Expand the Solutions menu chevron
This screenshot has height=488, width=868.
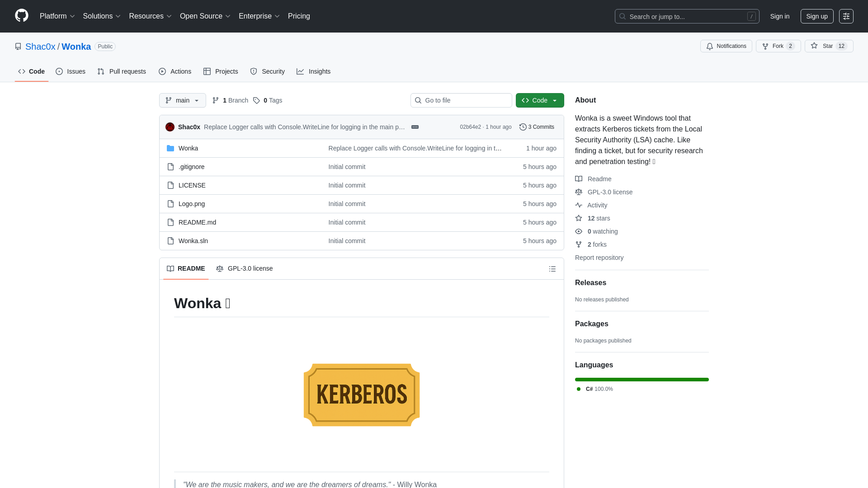[x=118, y=16]
